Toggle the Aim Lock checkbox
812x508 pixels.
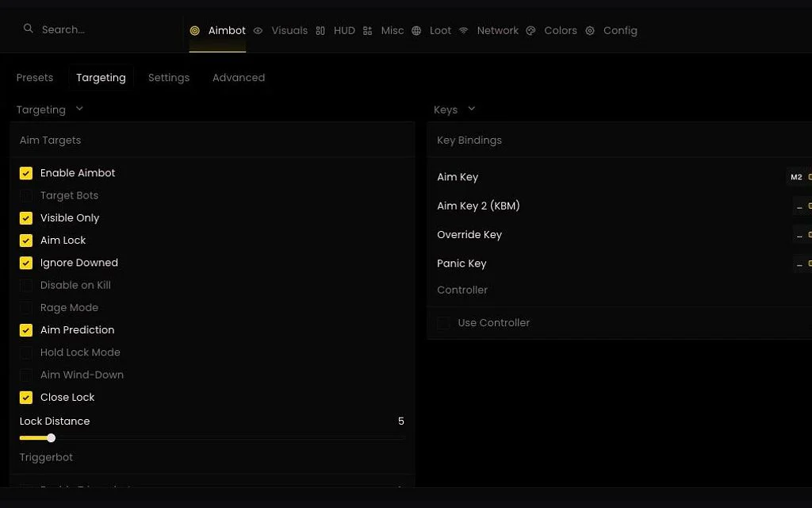[x=26, y=241]
